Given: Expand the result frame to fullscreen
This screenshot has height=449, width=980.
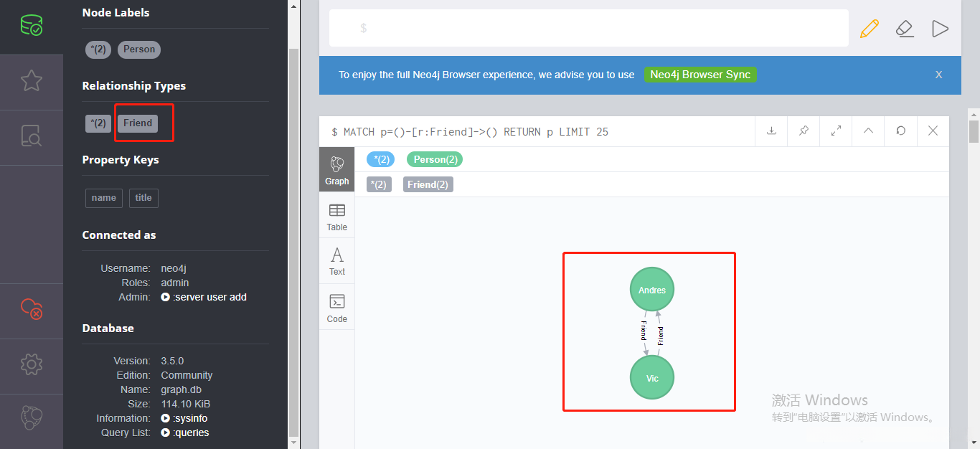Looking at the screenshot, I should pyautogui.click(x=836, y=131).
